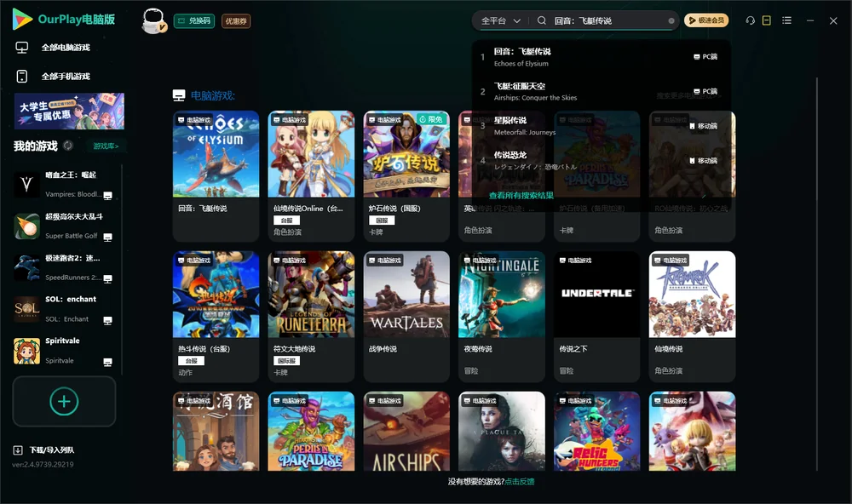Click the 优惠券 coupon button
The image size is (852, 504).
[x=236, y=21]
